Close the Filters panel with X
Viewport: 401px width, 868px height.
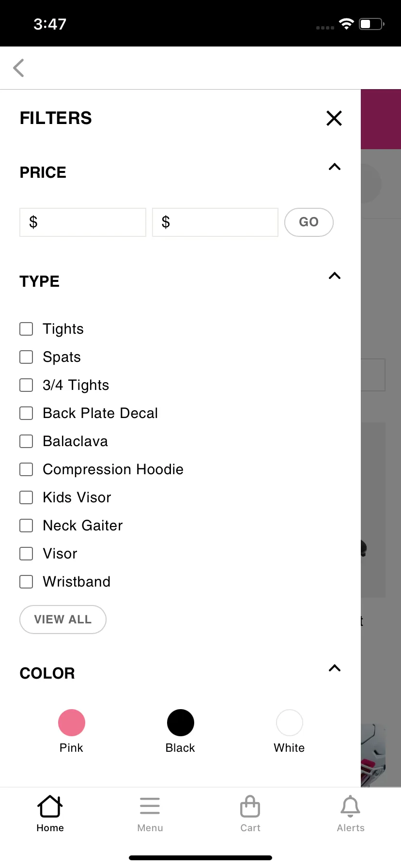pos(334,118)
